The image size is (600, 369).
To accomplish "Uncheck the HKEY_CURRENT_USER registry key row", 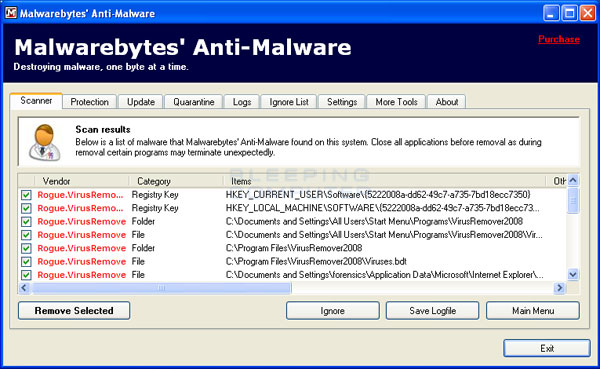I will (26, 195).
